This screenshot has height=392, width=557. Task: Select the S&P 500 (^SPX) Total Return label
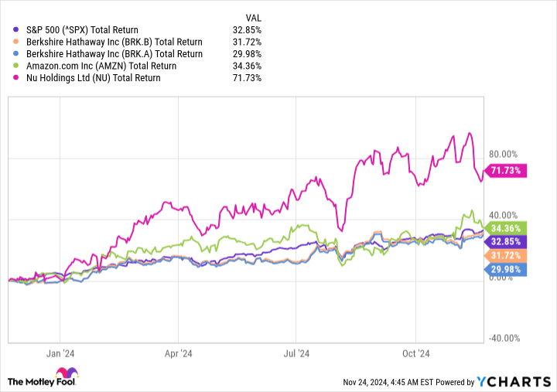pos(82,30)
